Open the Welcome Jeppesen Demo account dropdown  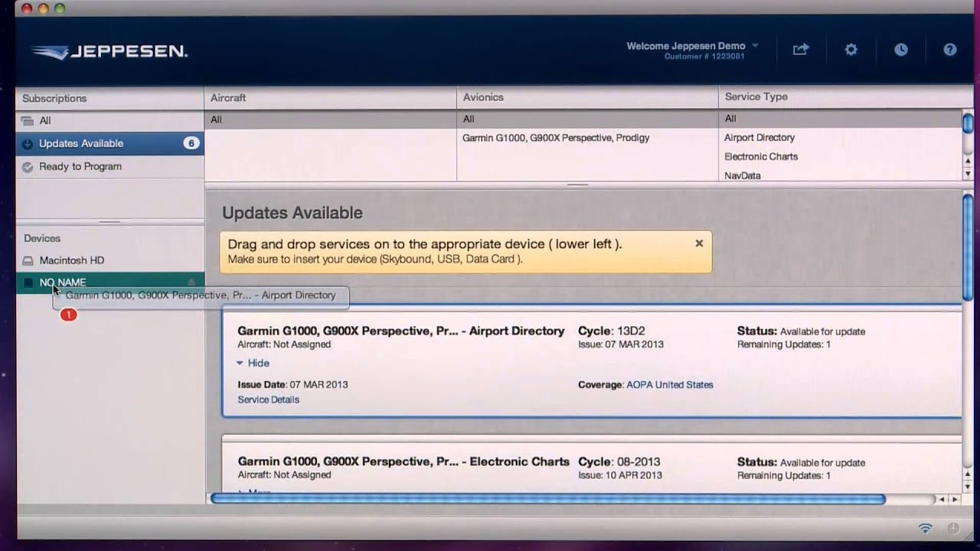point(692,46)
